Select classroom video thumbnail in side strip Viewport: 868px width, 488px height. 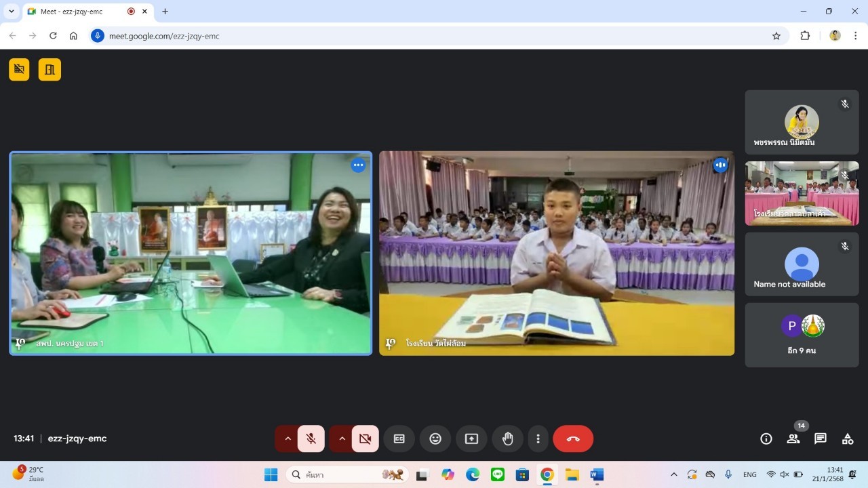pyautogui.click(x=802, y=193)
